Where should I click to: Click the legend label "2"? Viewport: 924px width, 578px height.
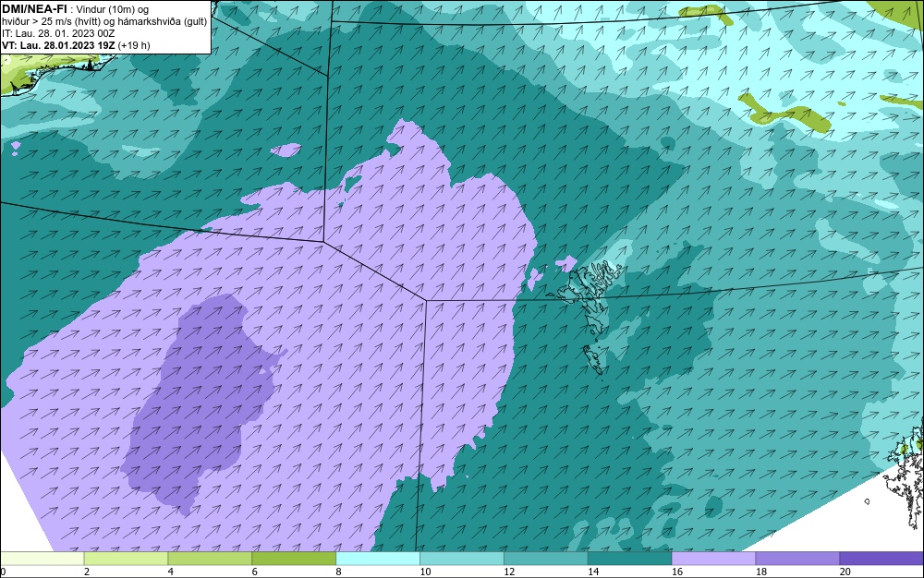87,572
